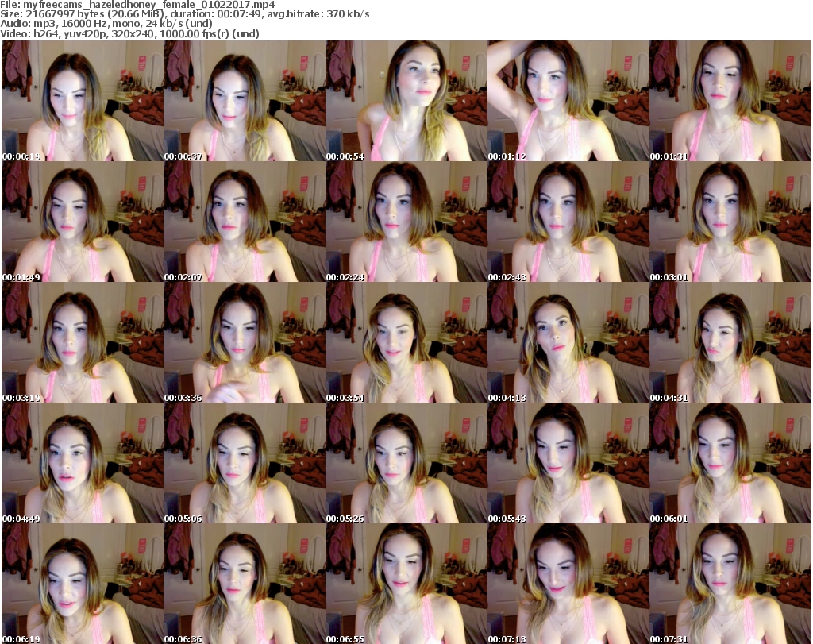Select the thumbnail frame stamped 00:02:07

coord(245,222)
